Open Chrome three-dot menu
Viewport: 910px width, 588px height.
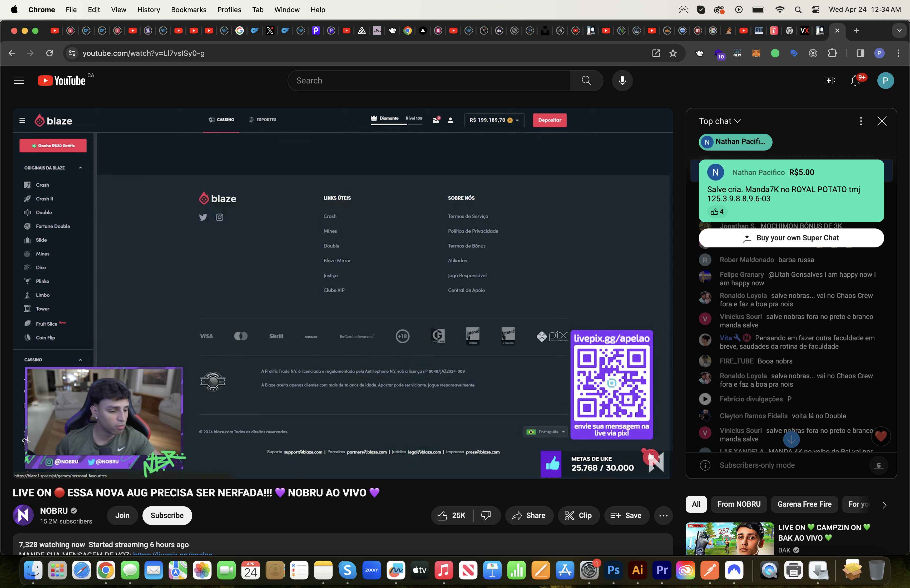tap(898, 53)
